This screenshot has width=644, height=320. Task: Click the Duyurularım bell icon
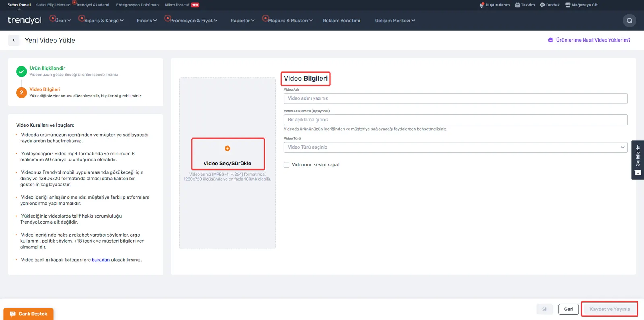click(x=482, y=5)
